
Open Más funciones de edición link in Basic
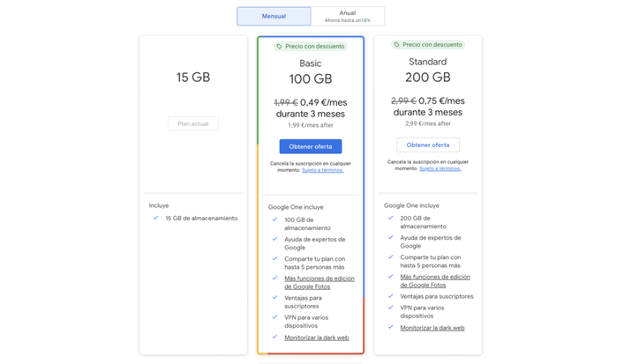pos(319,282)
